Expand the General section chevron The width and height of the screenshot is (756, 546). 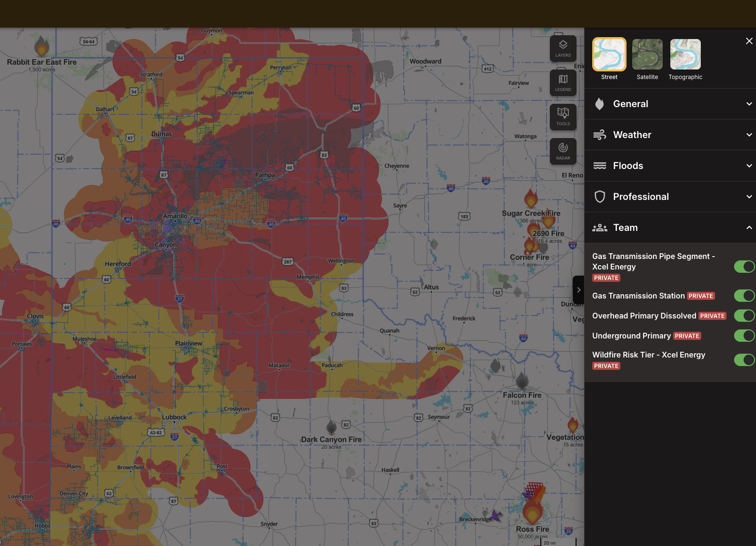point(749,104)
